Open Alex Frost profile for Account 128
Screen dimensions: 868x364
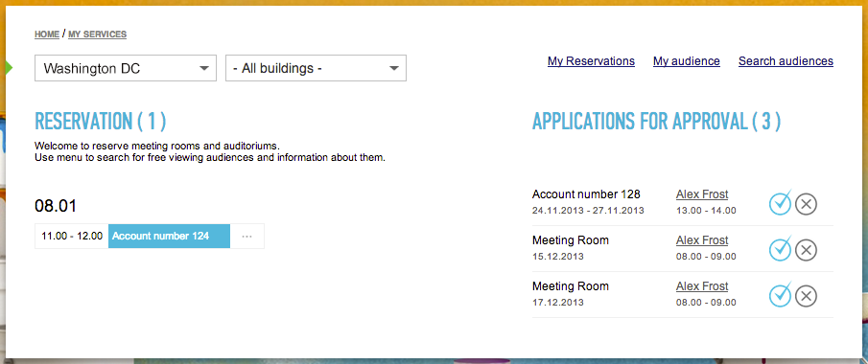coord(702,194)
